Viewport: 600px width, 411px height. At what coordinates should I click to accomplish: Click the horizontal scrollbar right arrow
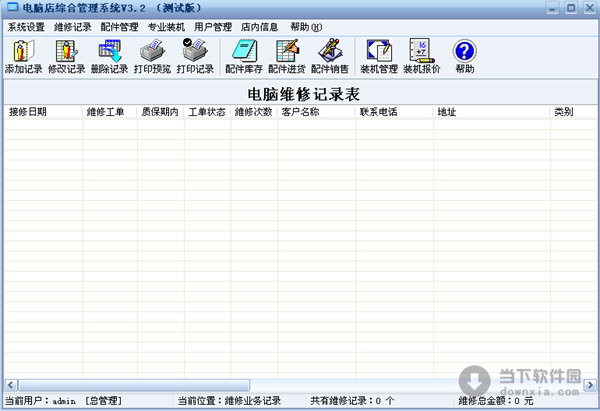[590, 385]
